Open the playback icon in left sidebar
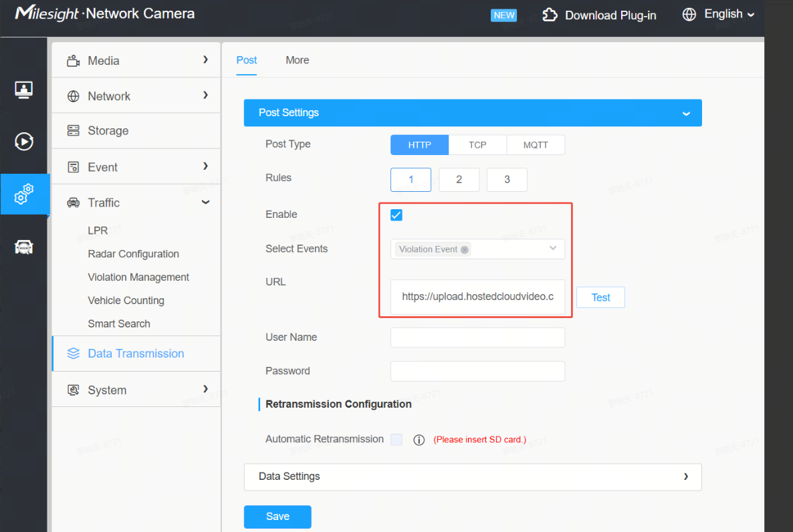Screen dimensions: 793x532 coord(24,142)
